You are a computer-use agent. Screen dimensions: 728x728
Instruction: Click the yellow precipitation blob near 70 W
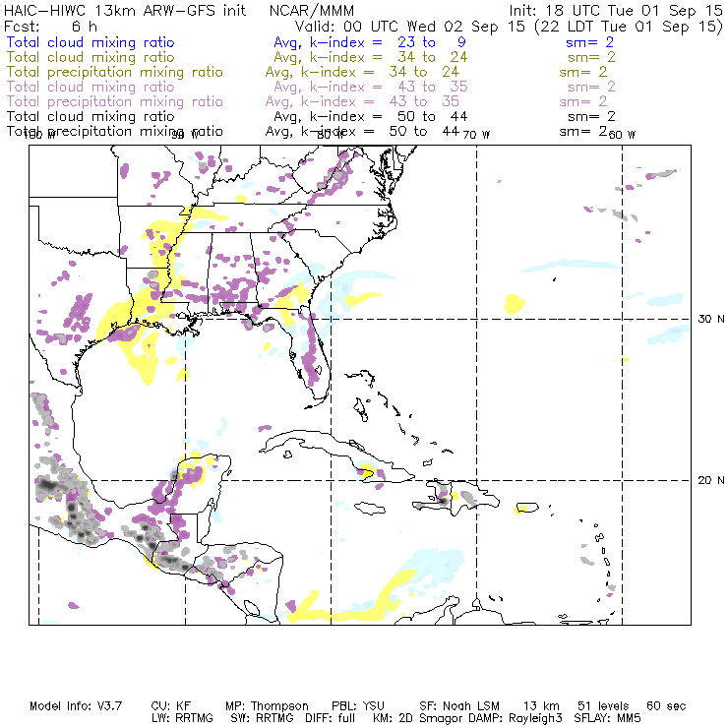pyautogui.click(x=514, y=304)
